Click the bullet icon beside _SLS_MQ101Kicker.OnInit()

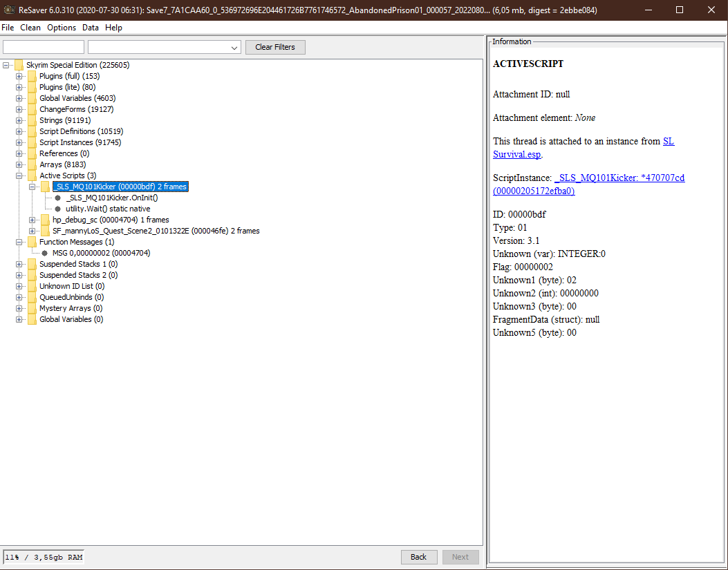pos(57,198)
